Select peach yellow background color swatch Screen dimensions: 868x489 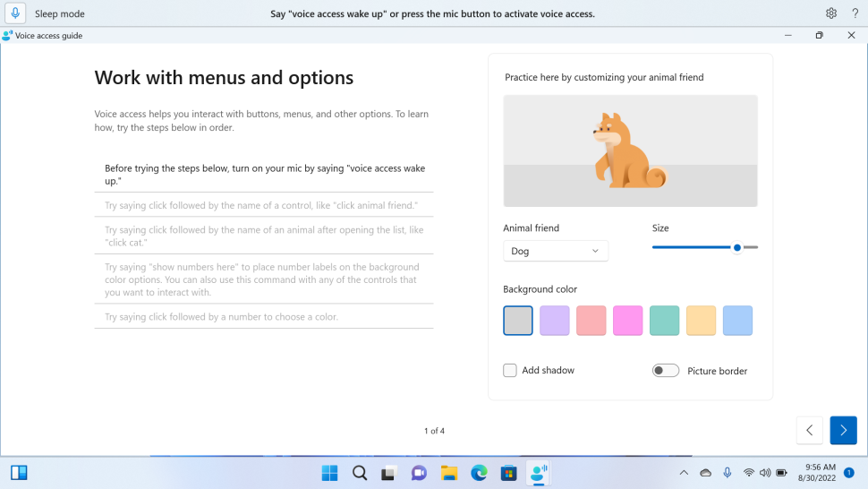pos(701,320)
